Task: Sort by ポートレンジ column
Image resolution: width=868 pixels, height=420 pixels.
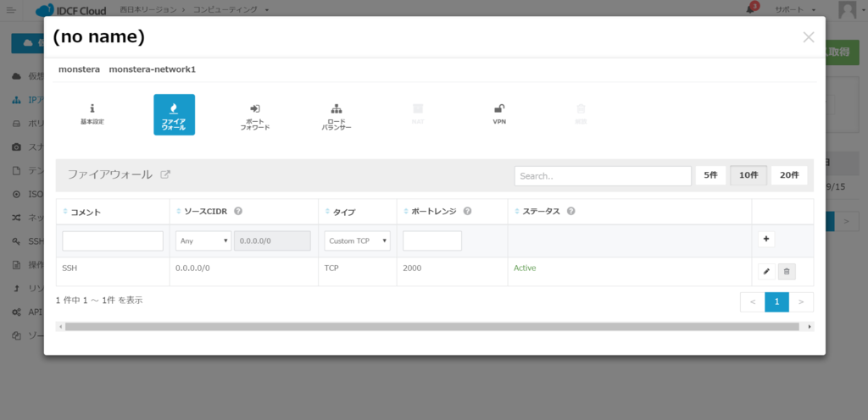Action: coord(430,211)
